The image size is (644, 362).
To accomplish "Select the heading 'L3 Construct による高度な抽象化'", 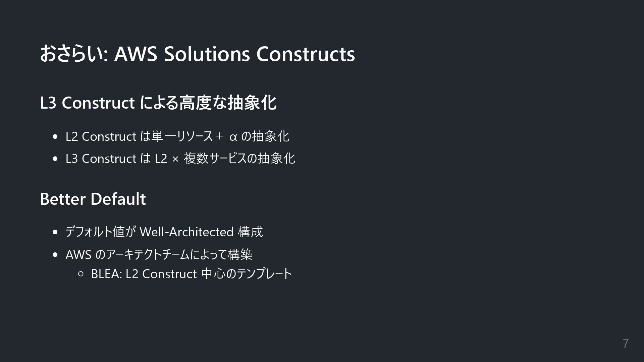I will 158,103.
